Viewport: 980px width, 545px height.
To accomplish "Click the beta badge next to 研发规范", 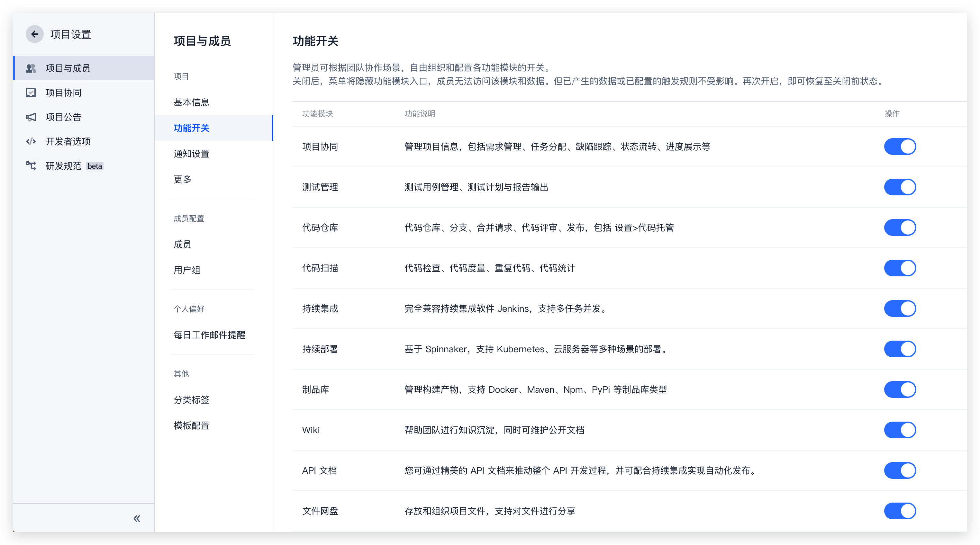I will click(x=95, y=166).
